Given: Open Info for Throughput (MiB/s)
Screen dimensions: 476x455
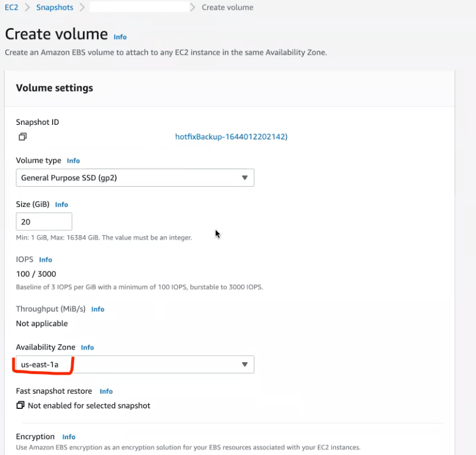Looking at the screenshot, I should [97, 309].
